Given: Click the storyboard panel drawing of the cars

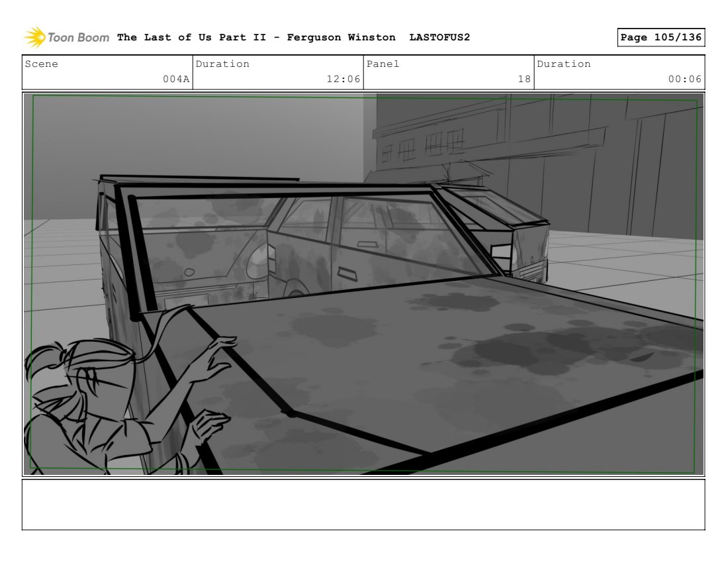Looking at the screenshot, I should click(363, 284).
